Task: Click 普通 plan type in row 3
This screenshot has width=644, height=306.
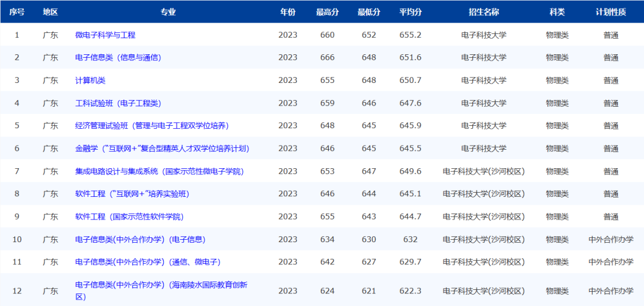Action: click(x=611, y=80)
